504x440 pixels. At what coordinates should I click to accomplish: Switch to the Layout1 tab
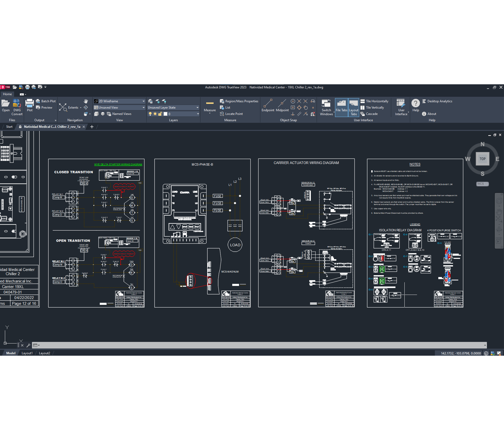[x=27, y=353]
